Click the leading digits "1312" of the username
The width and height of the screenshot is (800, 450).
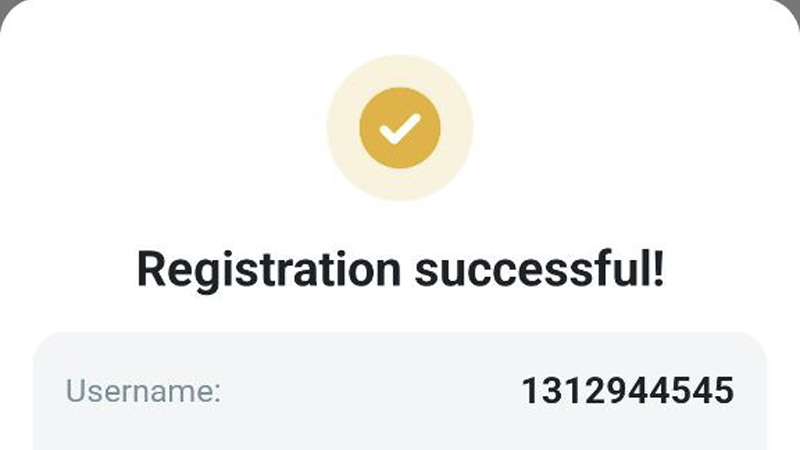point(563,391)
